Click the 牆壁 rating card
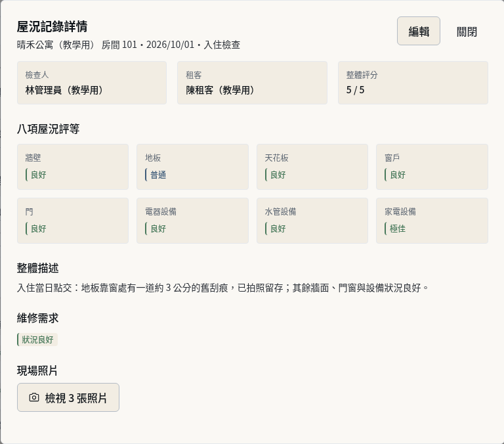The width and height of the screenshot is (504, 444). click(73, 167)
